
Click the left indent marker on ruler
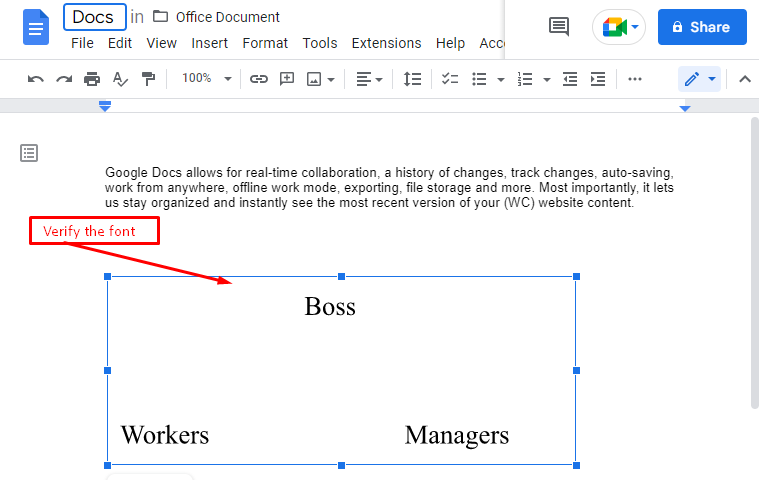[105, 106]
